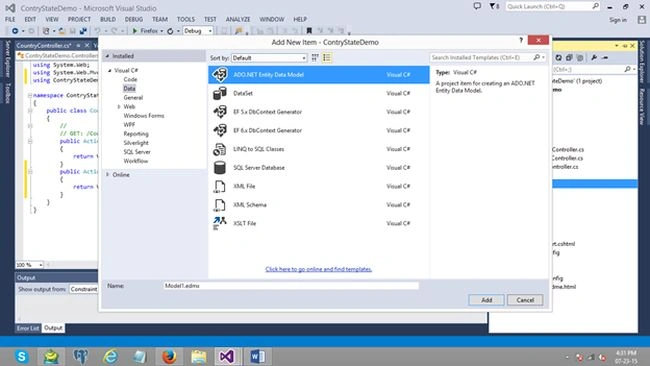Click refresh icon in Solution Explorer
Image resolution: width=650 pixels, height=366 pixels.
[x=558, y=58]
